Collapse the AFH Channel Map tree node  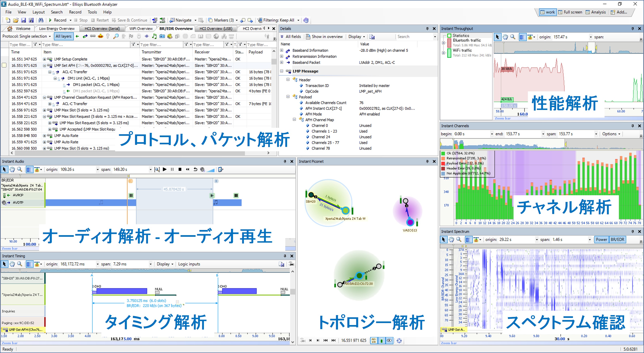point(294,119)
